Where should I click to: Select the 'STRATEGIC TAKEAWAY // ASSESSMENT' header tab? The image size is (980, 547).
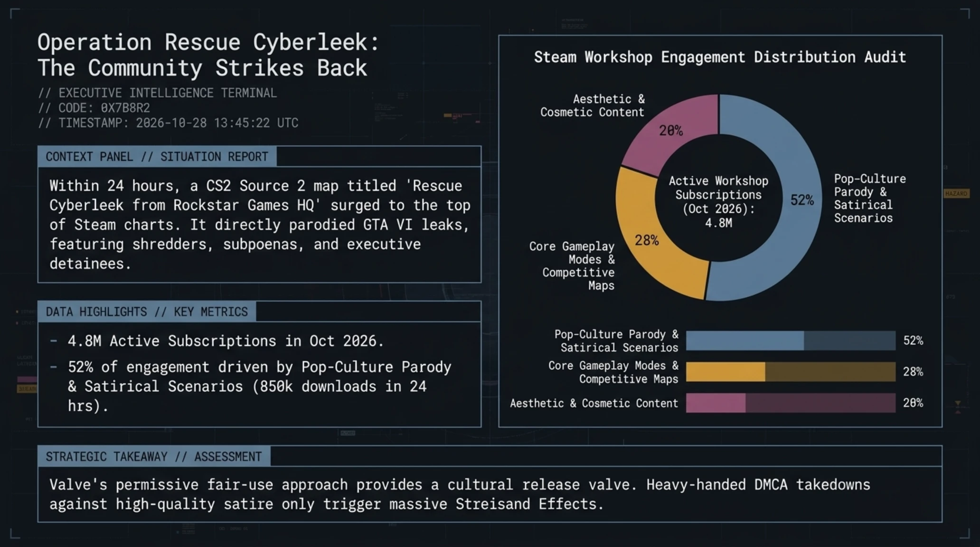click(x=154, y=457)
